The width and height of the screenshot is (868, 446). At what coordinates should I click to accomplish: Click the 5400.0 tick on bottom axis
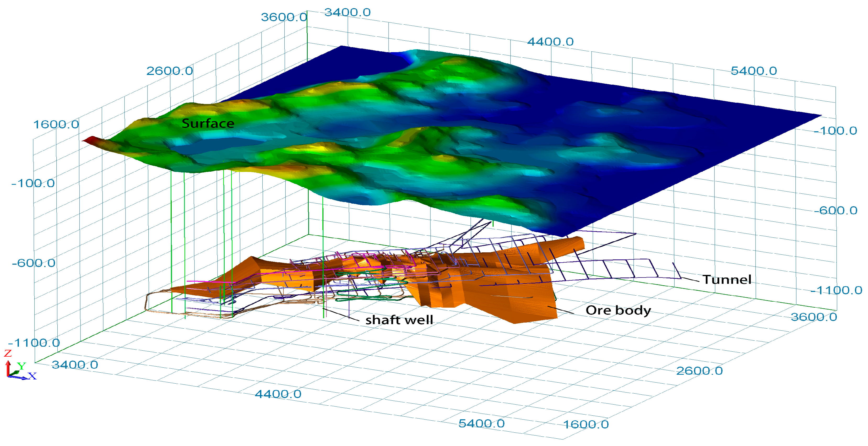481,424
